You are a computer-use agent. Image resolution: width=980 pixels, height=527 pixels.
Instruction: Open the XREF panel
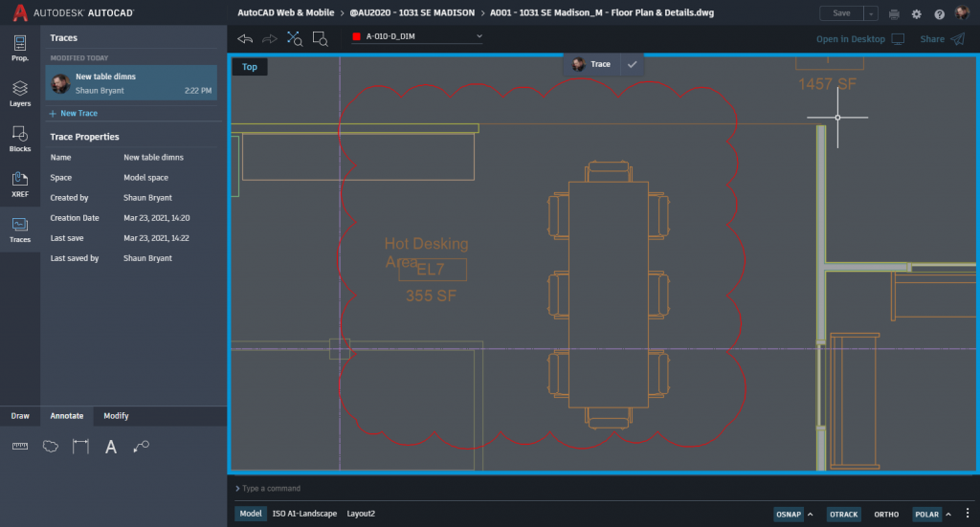coord(20,184)
